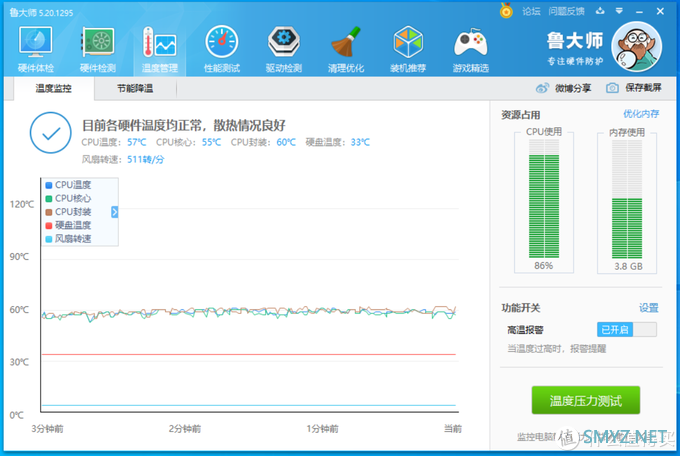
Task: Toggle CPU核心 legend series
Action: (69, 198)
